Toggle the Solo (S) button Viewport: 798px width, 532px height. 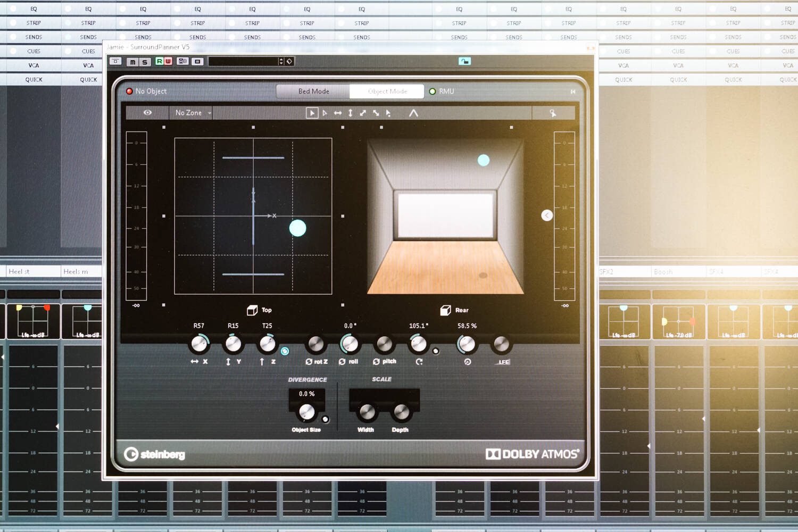[x=144, y=62]
